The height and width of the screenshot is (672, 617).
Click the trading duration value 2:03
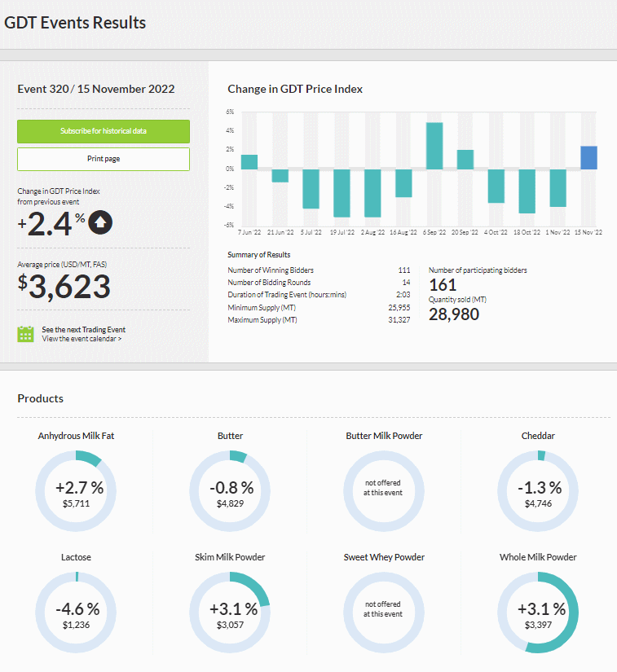coord(403,295)
